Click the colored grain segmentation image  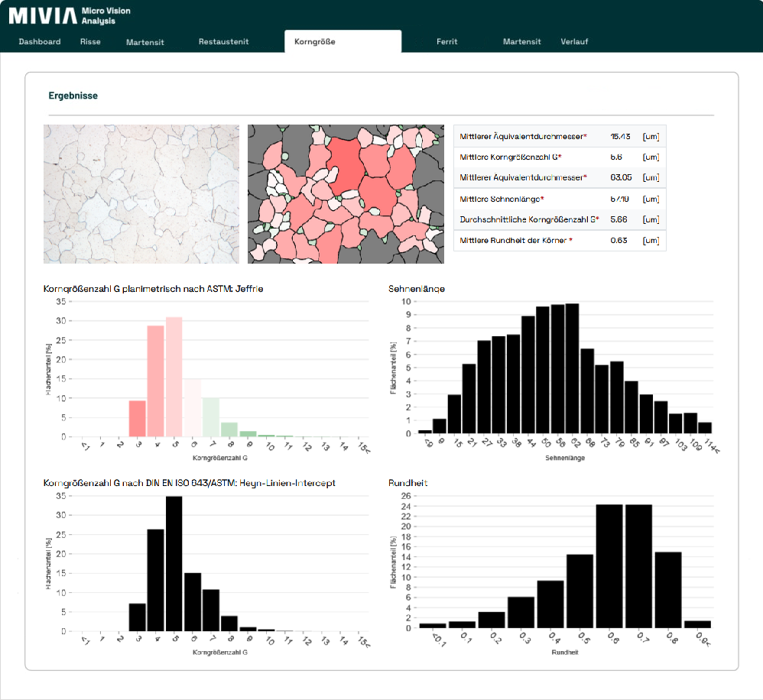(x=346, y=194)
